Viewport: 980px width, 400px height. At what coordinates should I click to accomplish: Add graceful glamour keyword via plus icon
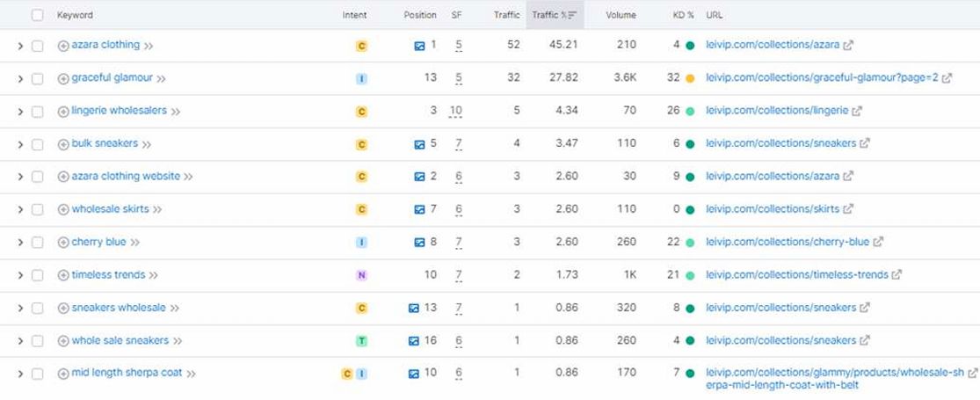[x=63, y=79]
